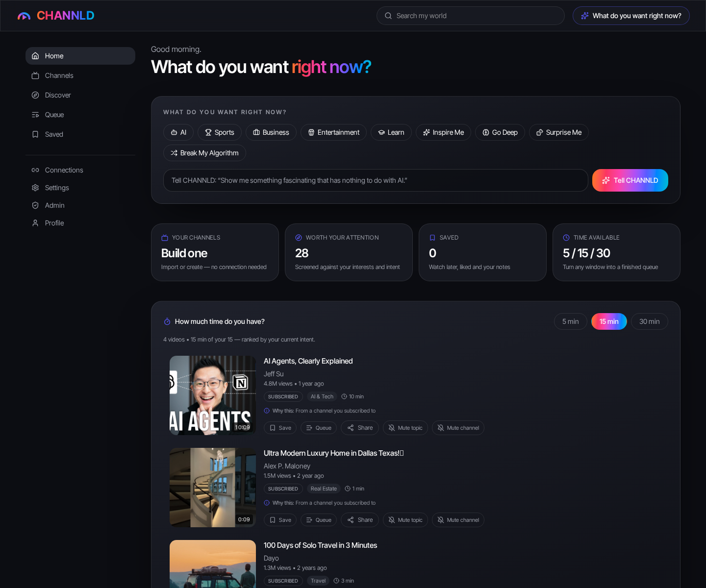Select the Sports topic chip
The height and width of the screenshot is (588, 706).
pos(220,132)
